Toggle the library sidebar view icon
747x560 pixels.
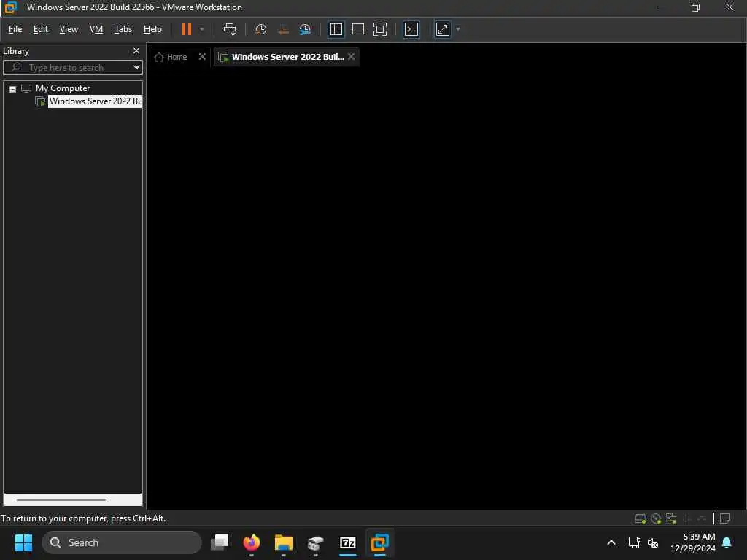coord(336,29)
